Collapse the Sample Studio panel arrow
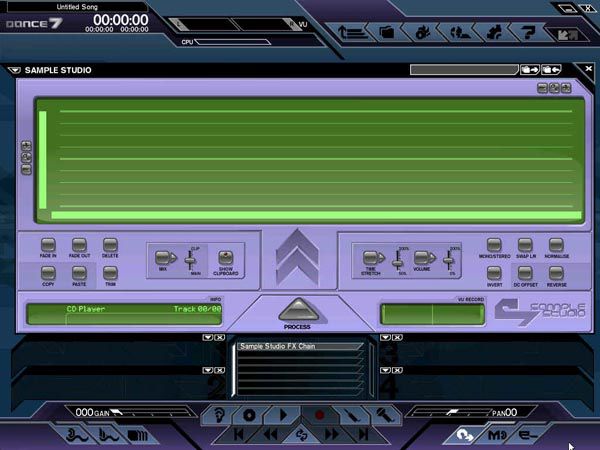 (x=13, y=71)
